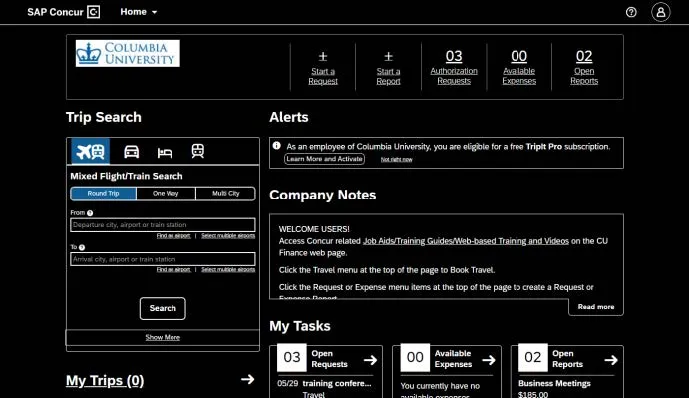Open the training conference request item
This screenshot has width=689, height=398.
(337, 384)
